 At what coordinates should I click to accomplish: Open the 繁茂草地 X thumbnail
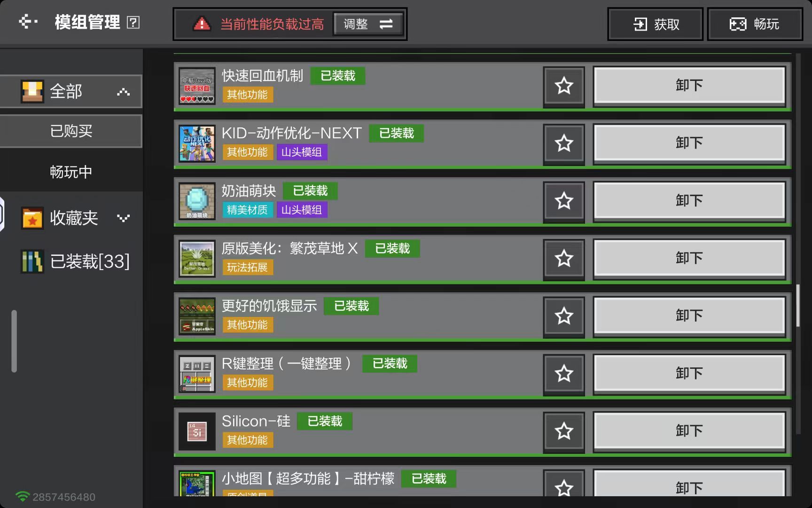point(197,259)
